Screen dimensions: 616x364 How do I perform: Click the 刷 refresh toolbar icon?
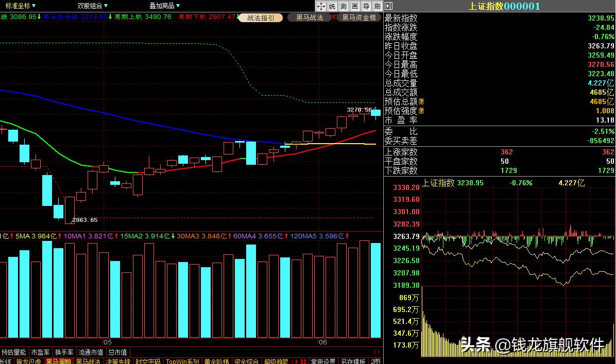click(377, 6)
